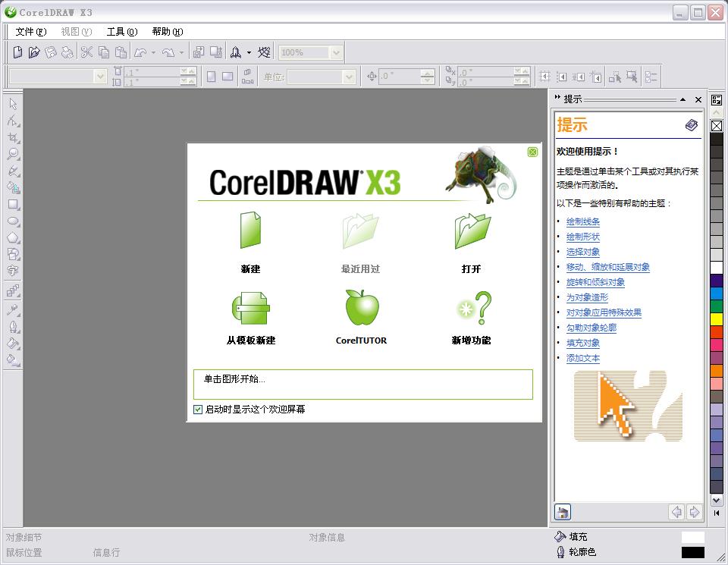Click the Application launcher toolbar icon

[236, 52]
